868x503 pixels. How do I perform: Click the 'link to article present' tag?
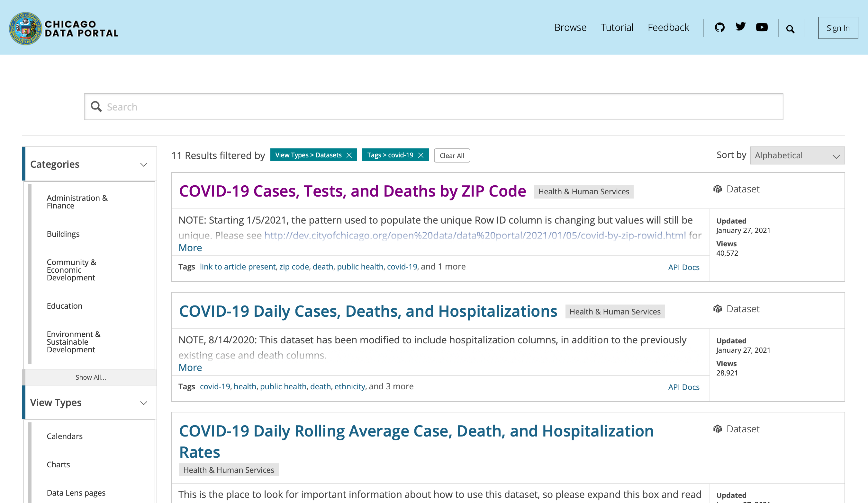click(x=238, y=267)
